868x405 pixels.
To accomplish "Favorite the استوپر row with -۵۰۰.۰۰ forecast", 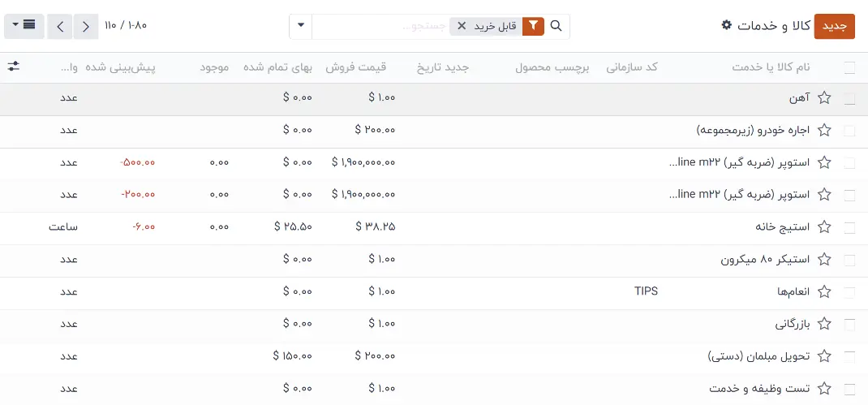I will pos(824,162).
